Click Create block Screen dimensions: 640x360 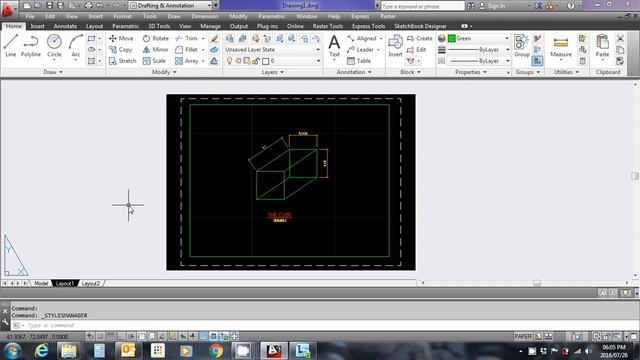tap(420, 38)
